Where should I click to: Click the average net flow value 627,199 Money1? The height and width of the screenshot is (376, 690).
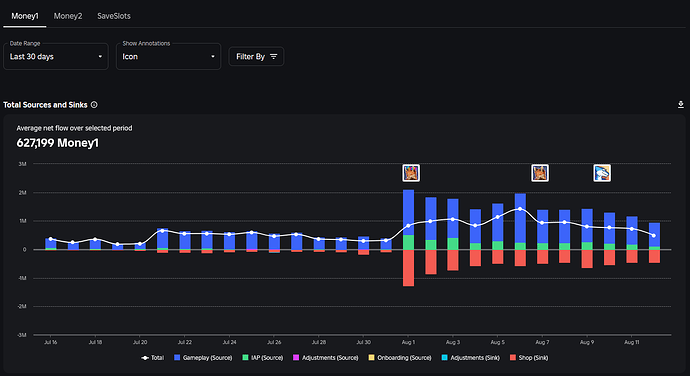(x=58, y=143)
